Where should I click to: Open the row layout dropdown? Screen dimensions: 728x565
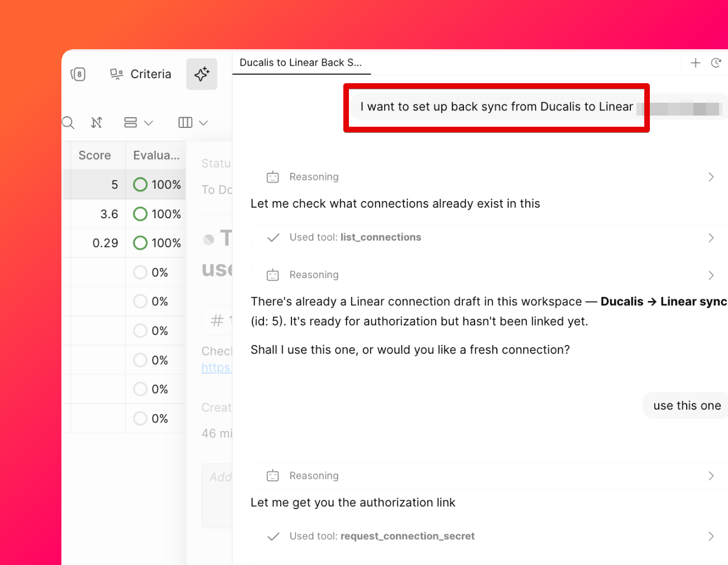pyautogui.click(x=138, y=122)
